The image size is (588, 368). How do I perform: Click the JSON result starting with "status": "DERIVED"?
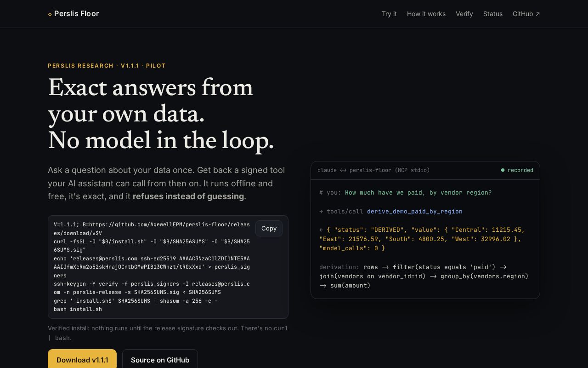422,239
